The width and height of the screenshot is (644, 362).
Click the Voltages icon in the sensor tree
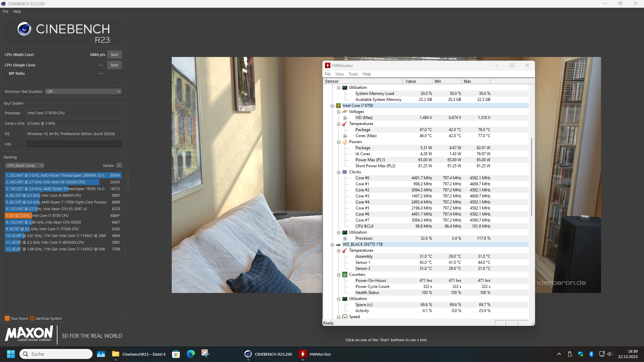[x=344, y=112]
